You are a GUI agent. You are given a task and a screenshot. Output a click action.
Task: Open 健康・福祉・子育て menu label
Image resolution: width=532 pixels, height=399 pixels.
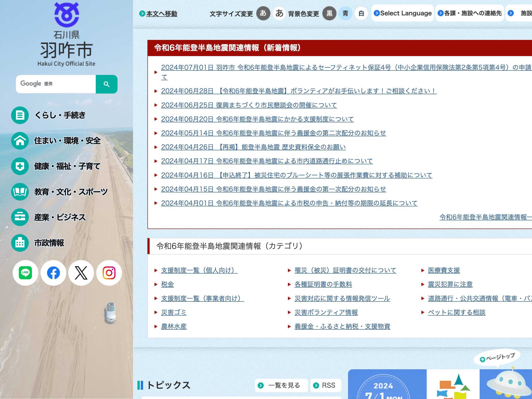67,166
